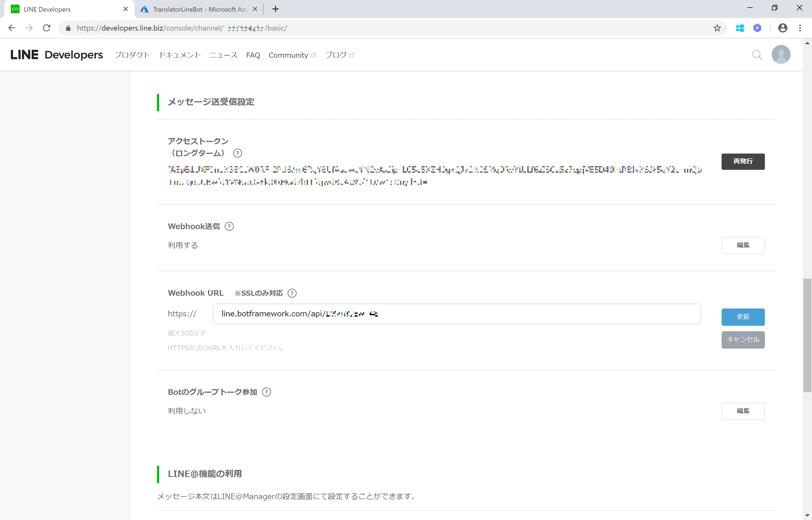The width and height of the screenshot is (812, 520).
Task: Go to ニュース page
Action: pos(223,55)
